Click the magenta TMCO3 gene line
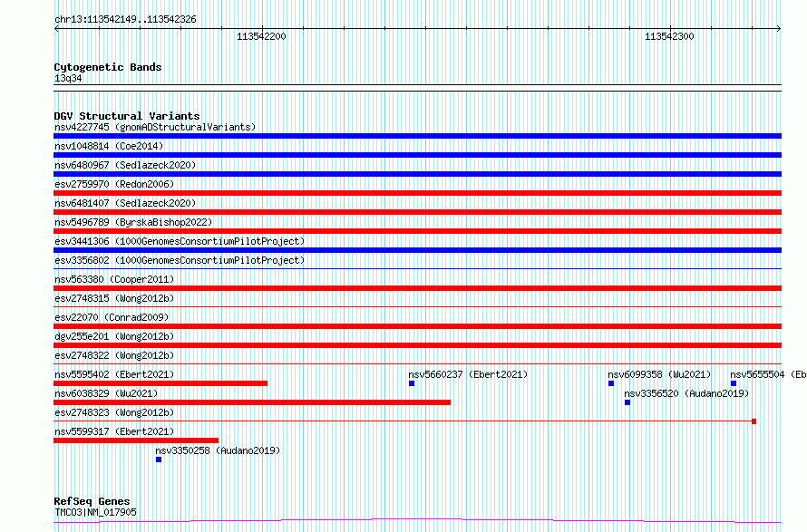This screenshot has width=807, height=532. point(417,521)
